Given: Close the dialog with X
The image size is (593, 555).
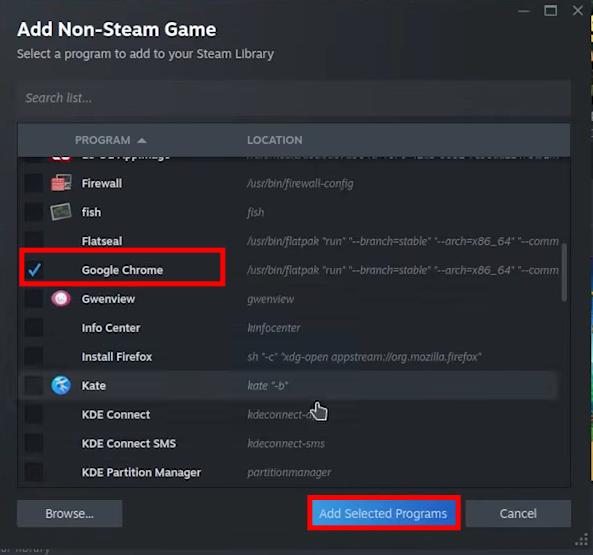Looking at the screenshot, I should 577,10.
